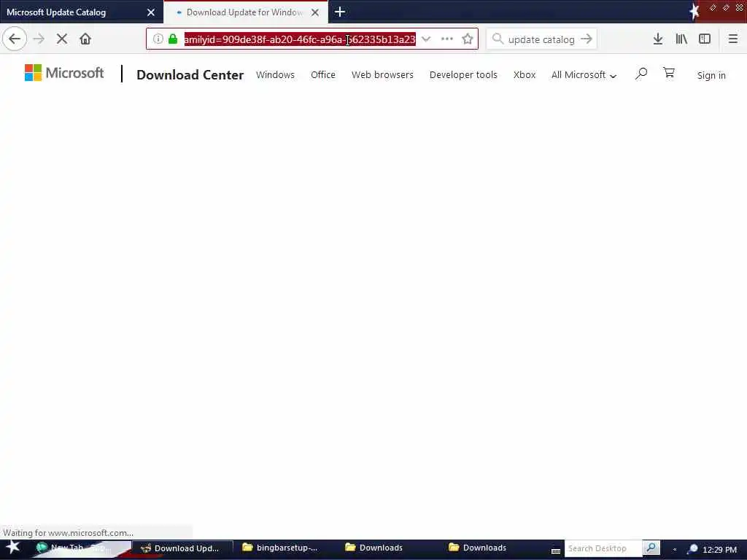The height and width of the screenshot is (560, 747).
Task: Open the Windows menu item
Action: 275,75
